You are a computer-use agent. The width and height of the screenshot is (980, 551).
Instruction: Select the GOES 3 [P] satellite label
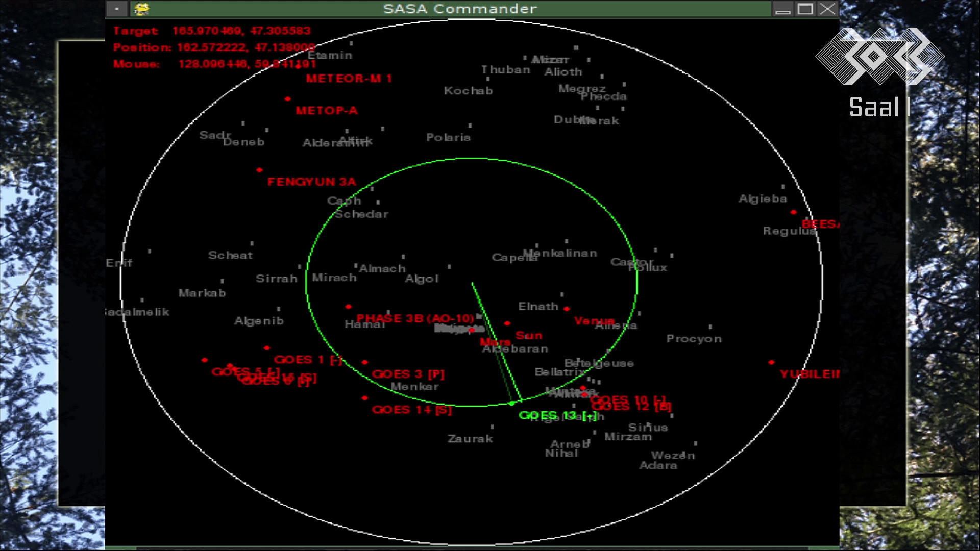(x=408, y=374)
